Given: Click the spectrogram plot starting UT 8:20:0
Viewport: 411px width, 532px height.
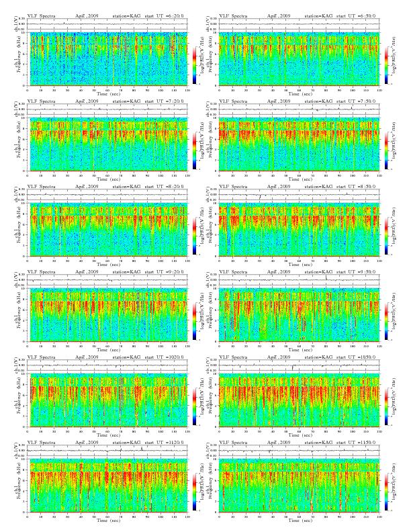Looking at the screenshot, I should (x=107, y=230).
